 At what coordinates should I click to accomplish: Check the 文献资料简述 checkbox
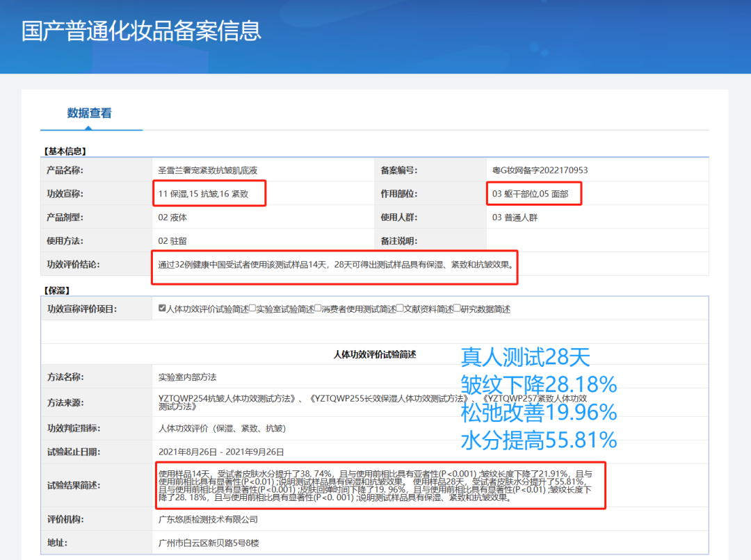(x=400, y=308)
